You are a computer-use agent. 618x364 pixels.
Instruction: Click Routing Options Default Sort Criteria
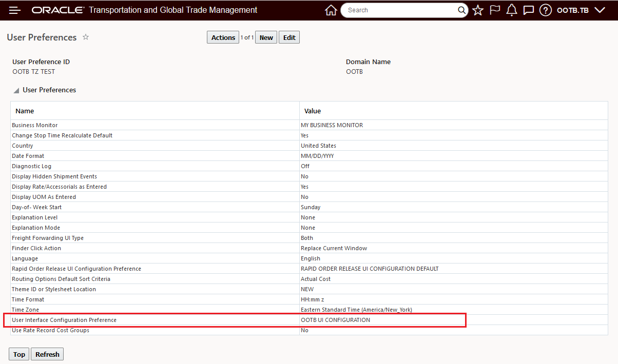pos(61,279)
